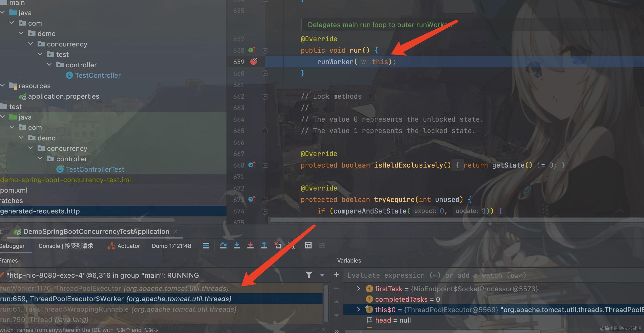Select the completedTasks = 0 variable
The height and width of the screenshot is (333, 644).
[x=403, y=299]
